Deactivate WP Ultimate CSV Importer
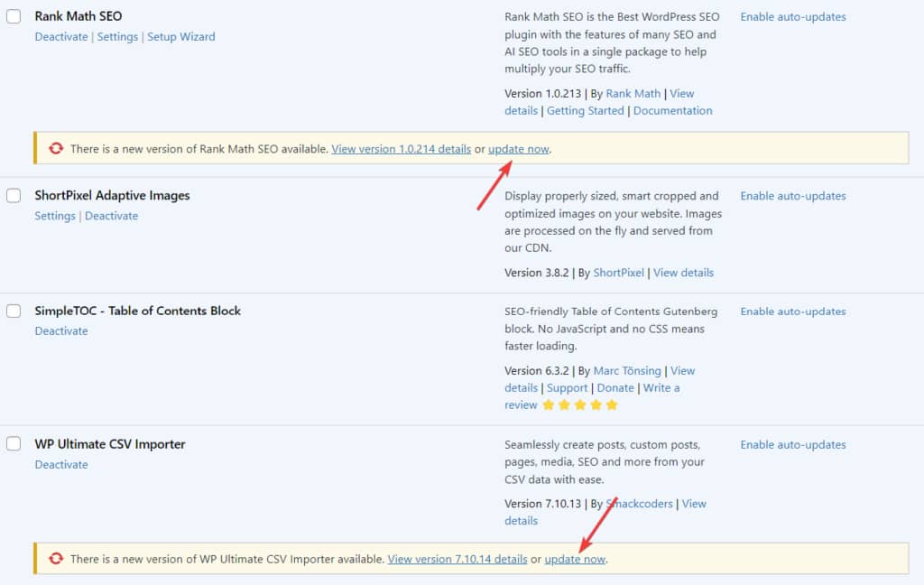 61,465
